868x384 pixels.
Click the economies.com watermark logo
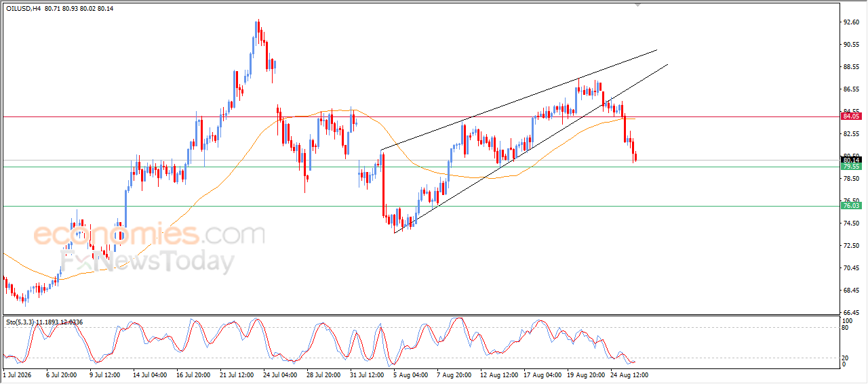149,236
